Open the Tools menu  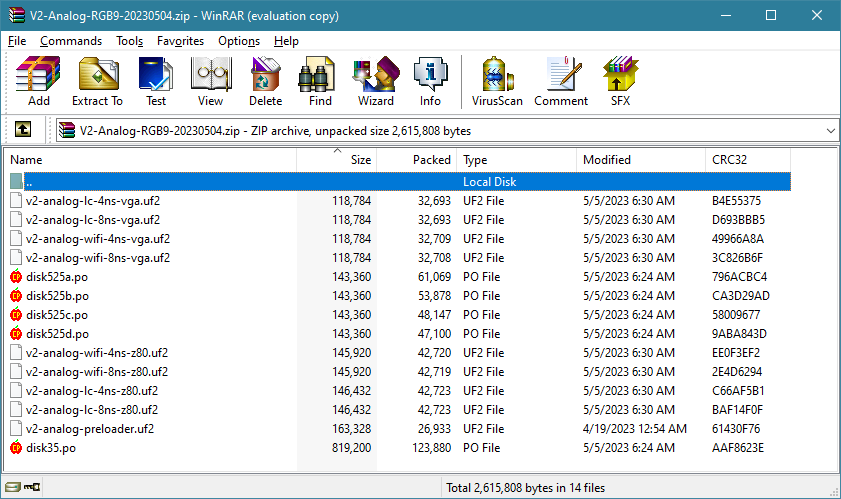(x=129, y=41)
